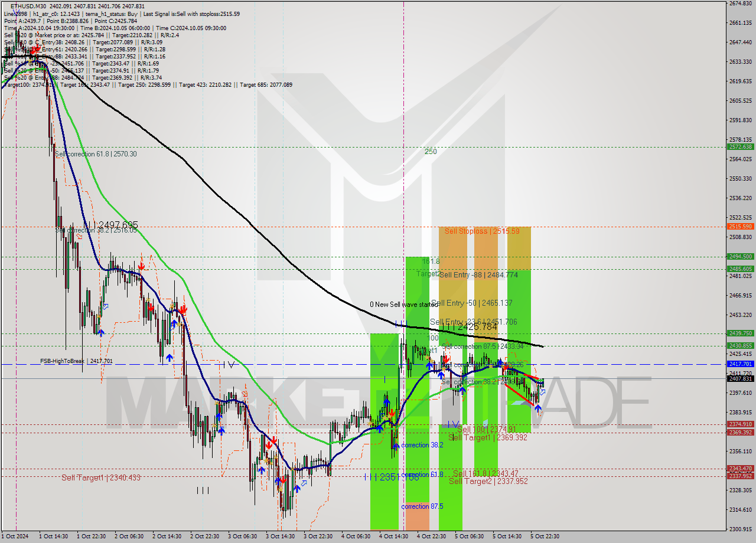Image resolution: width=756 pixels, height=543 pixels.
Task: Select the blue 'correction 38.2' label
Action: [x=422, y=445]
